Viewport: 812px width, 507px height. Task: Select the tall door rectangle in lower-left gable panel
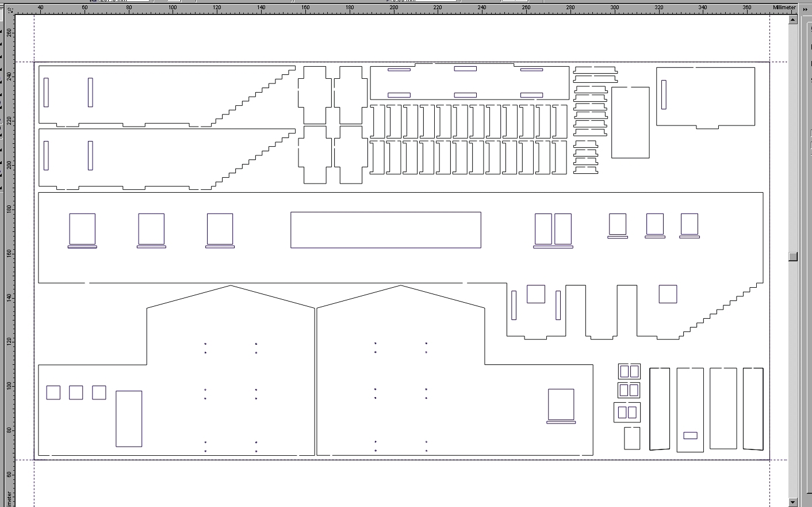coord(129,418)
